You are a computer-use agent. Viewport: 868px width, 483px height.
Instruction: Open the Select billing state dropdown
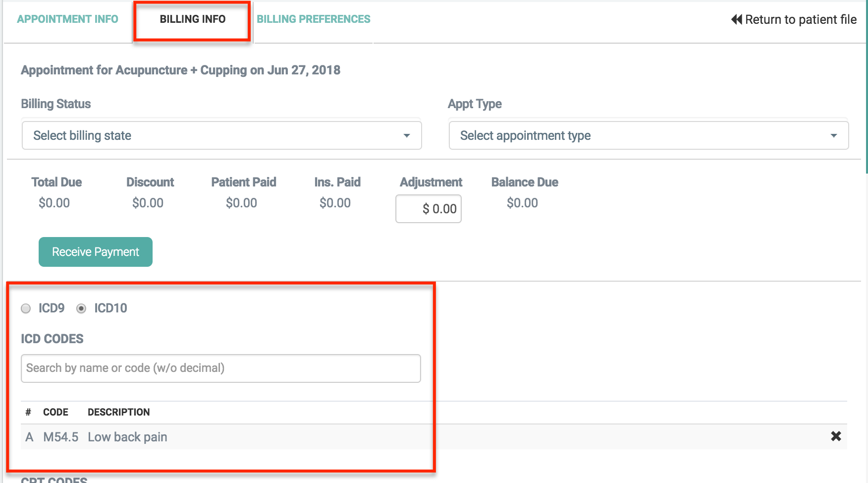221,136
